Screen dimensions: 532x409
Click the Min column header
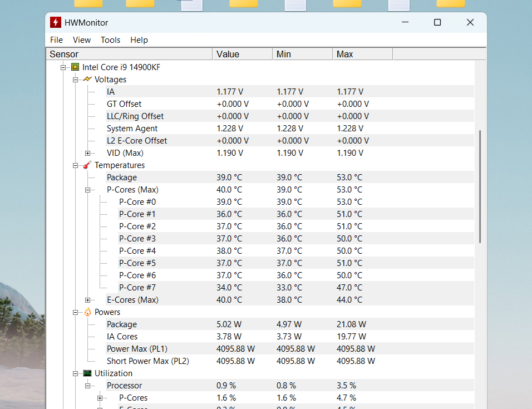pos(303,54)
